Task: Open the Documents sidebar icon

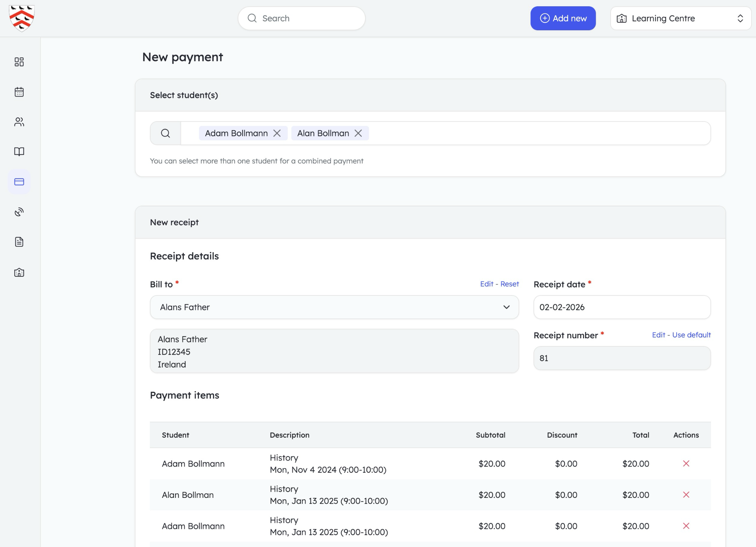Action: coord(19,242)
